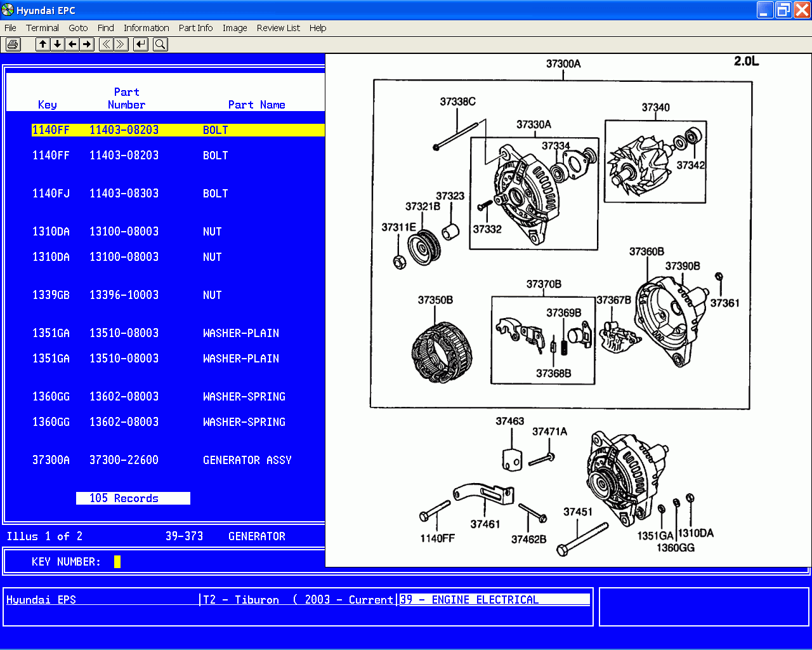Viewport: 812px width, 650px height.
Task: Click 39 - ENGINE ELECTRICAL field
Action: pyautogui.click(x=495, y=600)
